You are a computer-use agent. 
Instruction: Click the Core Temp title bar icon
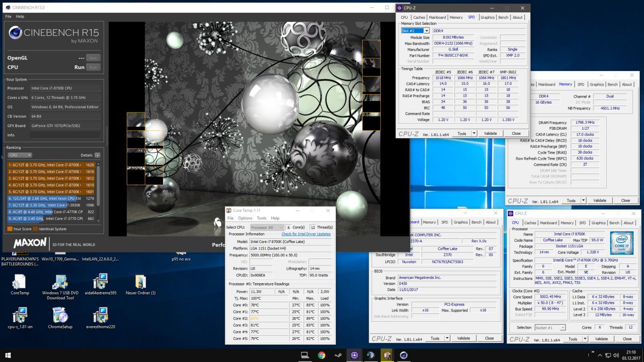tap(228, 210)
